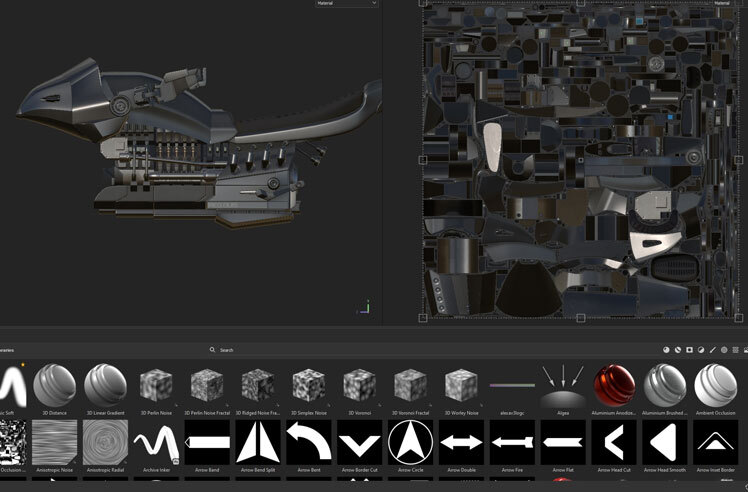Click the asset Search field

[300, 350]
